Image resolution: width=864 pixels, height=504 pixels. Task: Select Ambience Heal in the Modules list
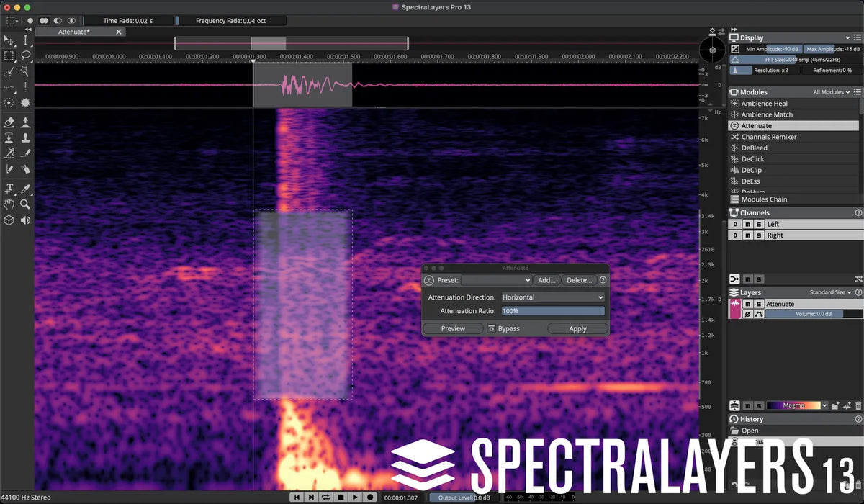(793, 104)
